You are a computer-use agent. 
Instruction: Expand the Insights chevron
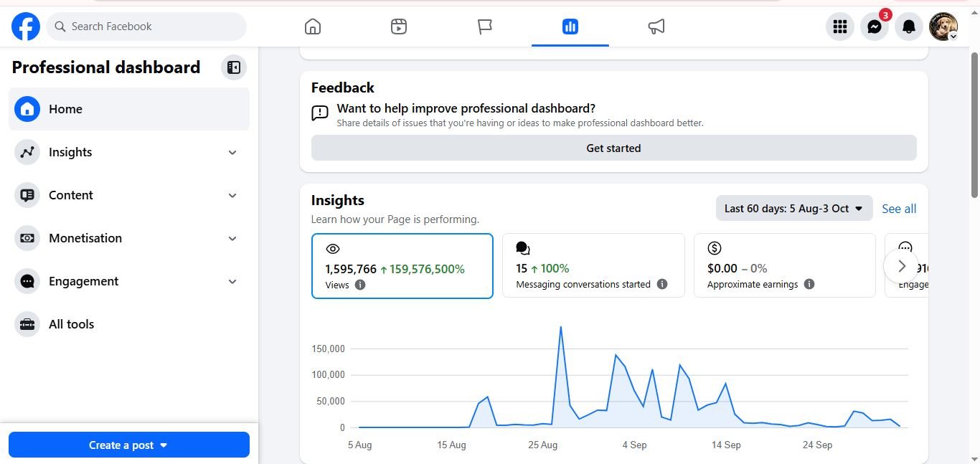click(x=232, y=152)
